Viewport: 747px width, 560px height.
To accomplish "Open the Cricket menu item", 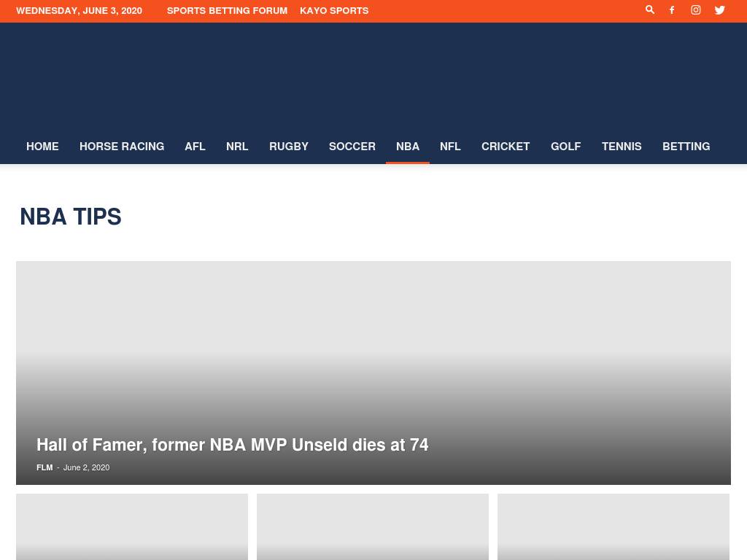I will pos(506,146).
